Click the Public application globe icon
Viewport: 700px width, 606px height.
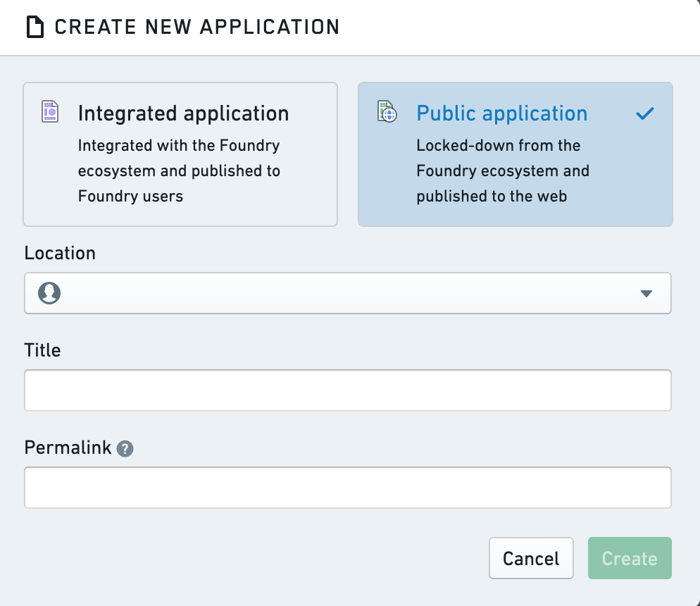click(x=387, y=111)
